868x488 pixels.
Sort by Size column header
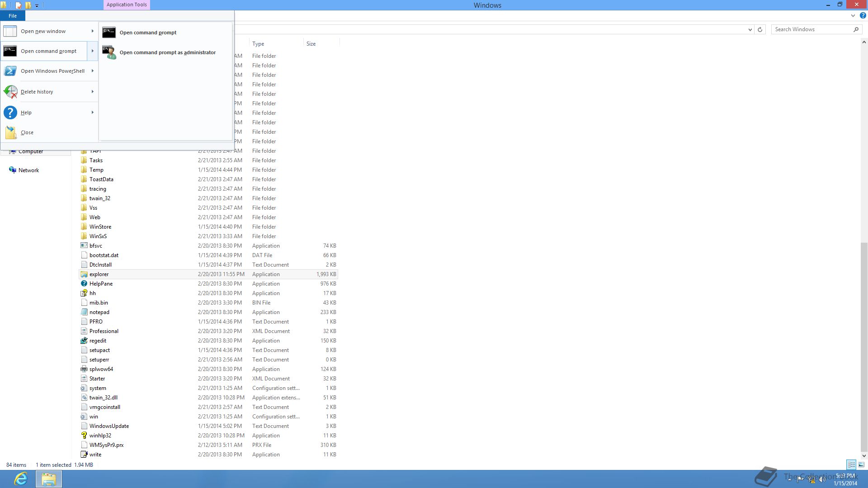click(321, 44)
